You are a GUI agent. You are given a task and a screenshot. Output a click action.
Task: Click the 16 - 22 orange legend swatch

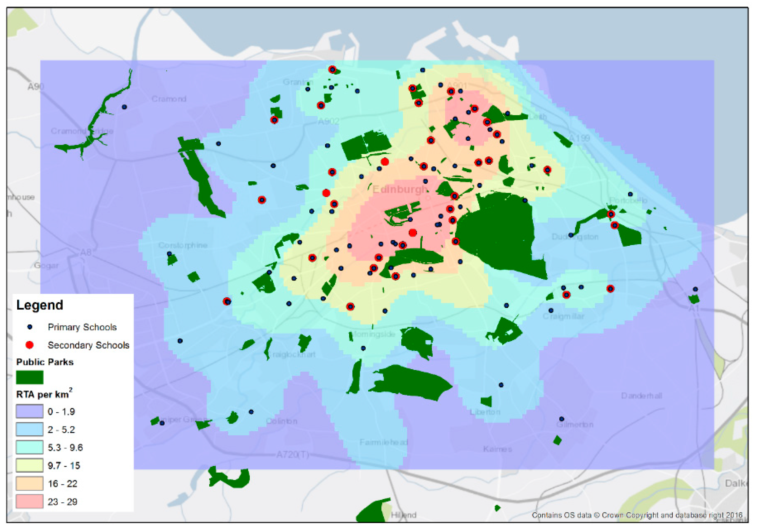coord(30,483)
